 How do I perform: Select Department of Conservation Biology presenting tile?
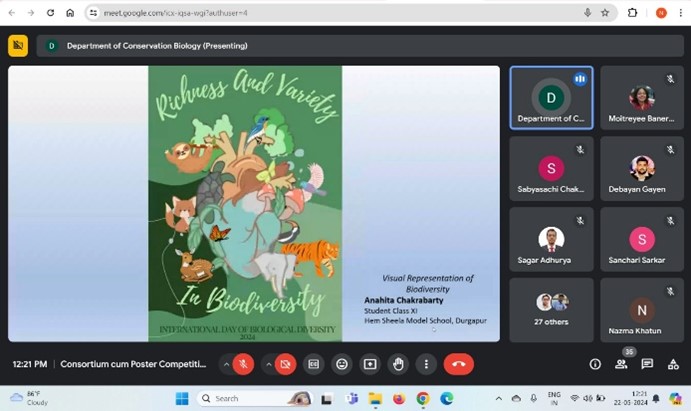point(551,98)
